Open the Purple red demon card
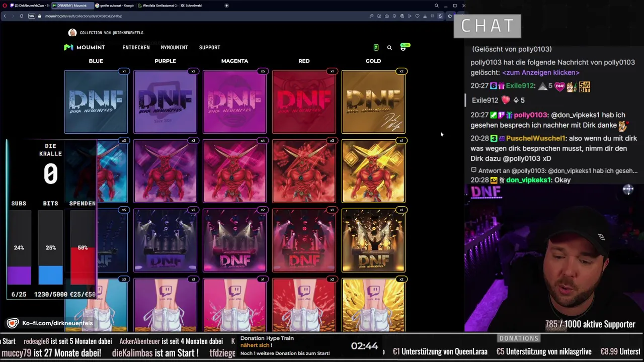 [165, 171]
